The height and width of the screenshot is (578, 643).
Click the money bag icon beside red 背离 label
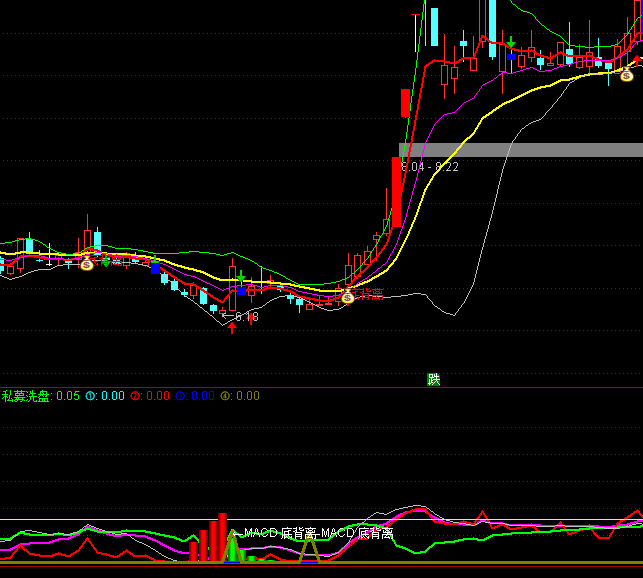coord(347,297)
